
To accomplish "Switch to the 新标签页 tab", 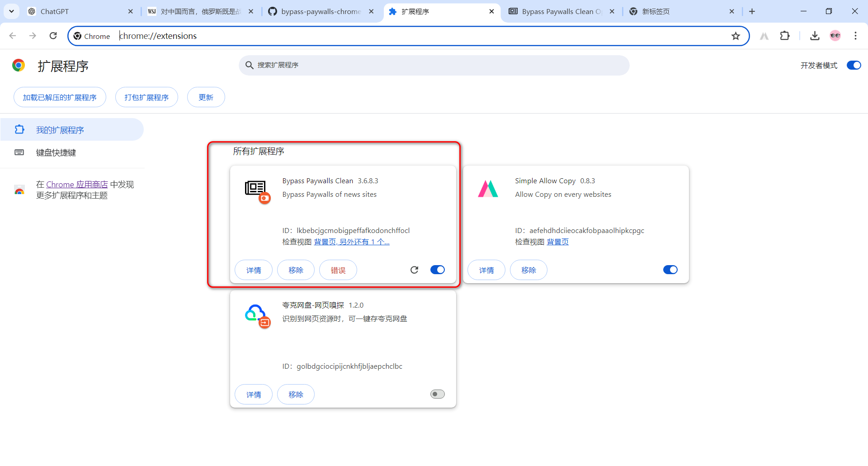I will [x=682, y=11].
